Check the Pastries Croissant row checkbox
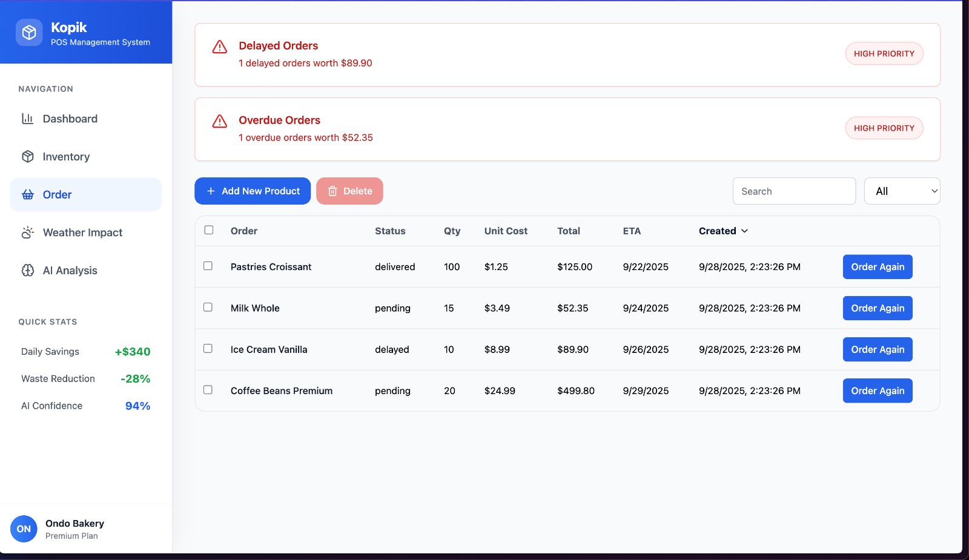The height and width of the screenshot is (560, 969). [x=208, y=266]
